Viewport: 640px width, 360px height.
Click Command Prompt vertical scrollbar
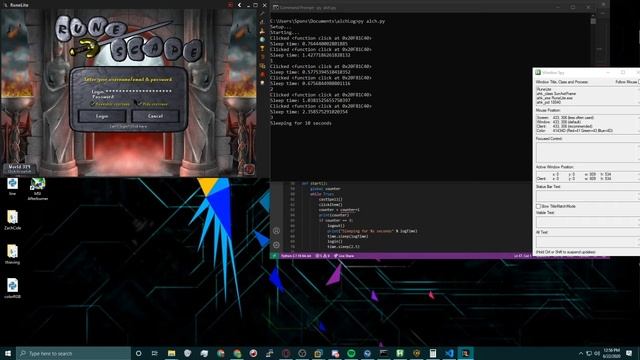(x=593, y=96)
